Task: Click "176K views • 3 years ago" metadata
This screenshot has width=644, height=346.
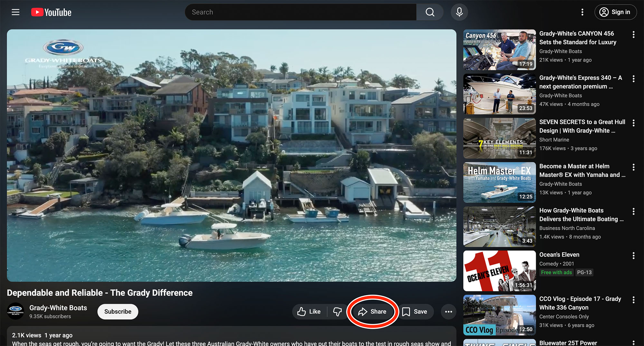Action: tap(568, 148)
